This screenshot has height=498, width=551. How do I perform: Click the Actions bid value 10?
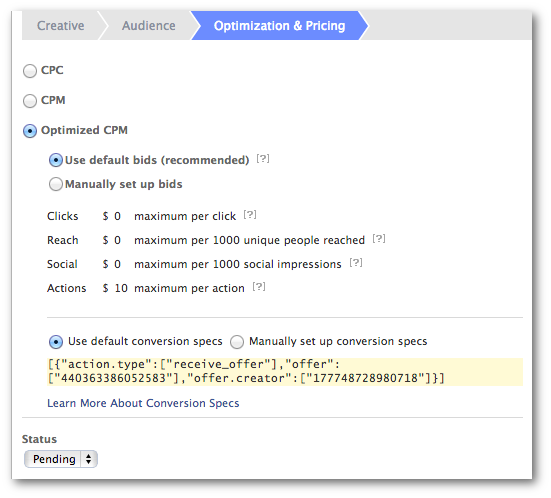(121, 288)
